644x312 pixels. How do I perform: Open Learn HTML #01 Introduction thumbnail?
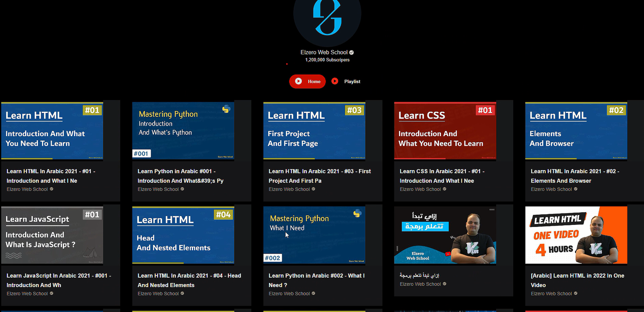52,130
